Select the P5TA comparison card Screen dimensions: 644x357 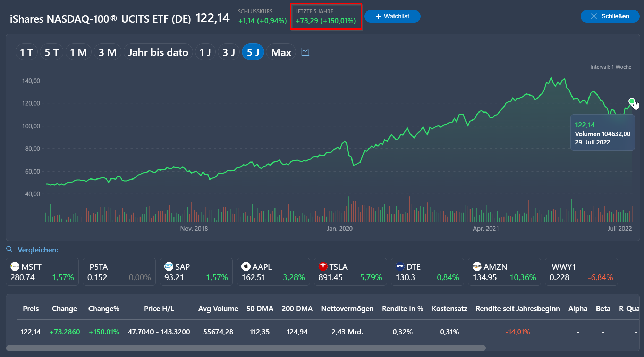click(119, 272)
